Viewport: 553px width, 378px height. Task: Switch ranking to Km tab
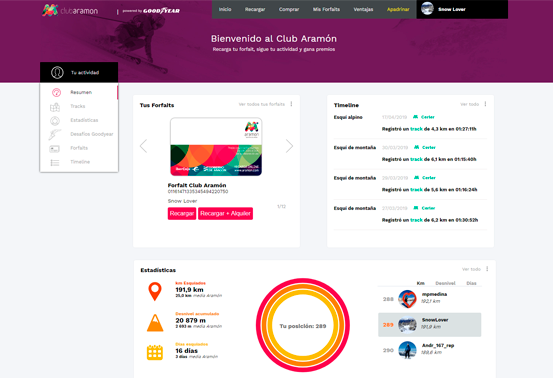click(420, 283)
